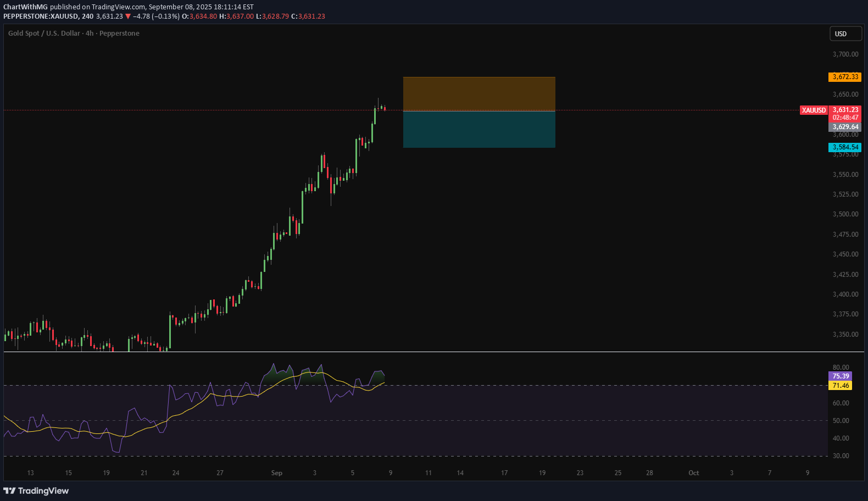The width and height of the screenshot is (868, 501).
Task: Click the 3,500.00 price axis label
Action: (845, 214)
